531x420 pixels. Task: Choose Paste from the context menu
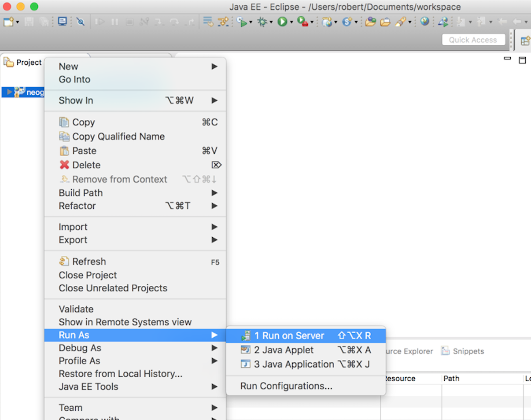tap(135, 151)
